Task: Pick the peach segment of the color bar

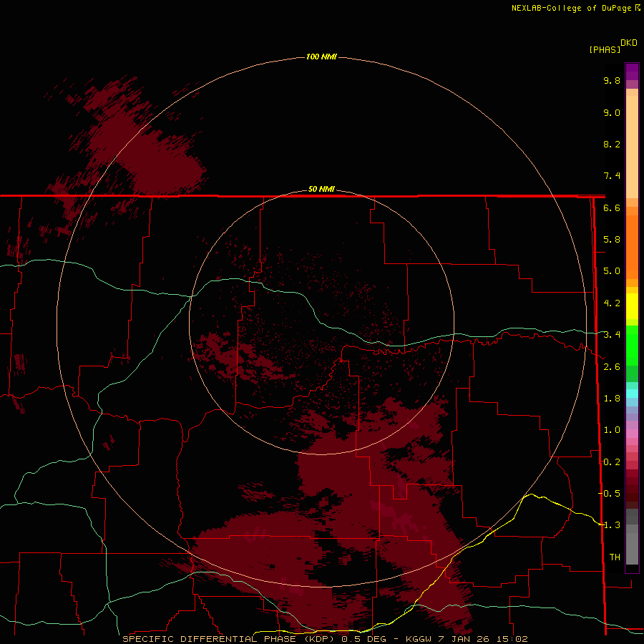Action: (632, 147)
